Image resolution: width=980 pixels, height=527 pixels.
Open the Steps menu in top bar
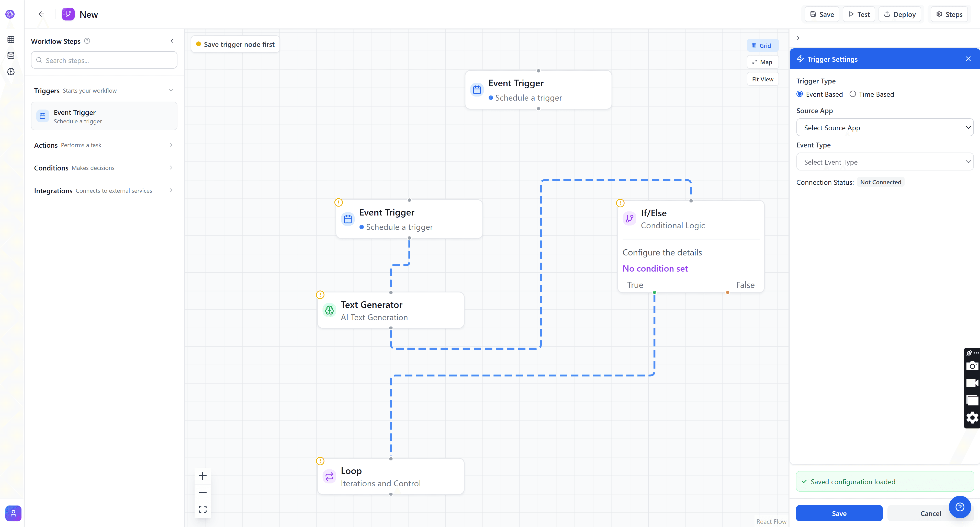pos(949,14)
